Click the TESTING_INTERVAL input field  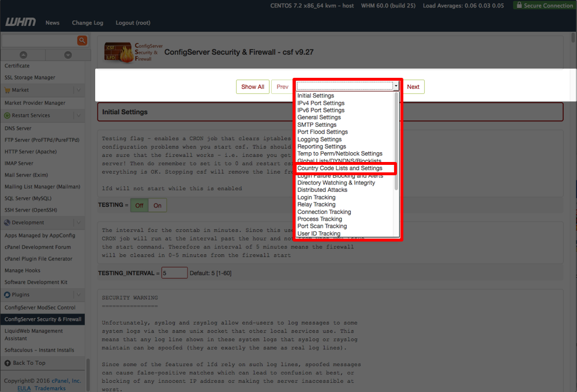[x=174, y=273]
